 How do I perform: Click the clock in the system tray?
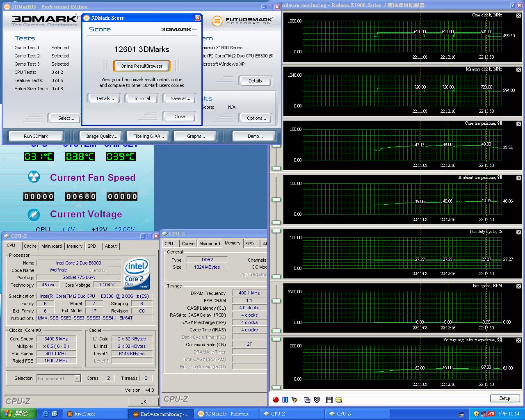point(509,414)
